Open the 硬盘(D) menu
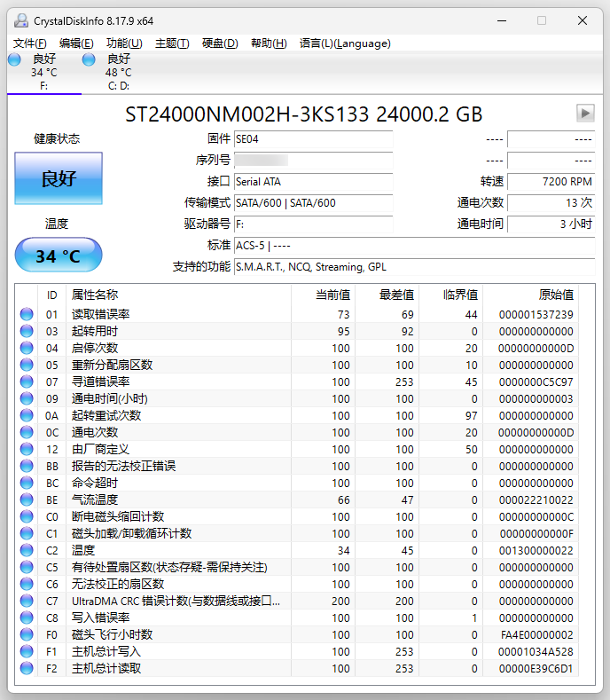The image size is (610, 700). coord(220,43)
